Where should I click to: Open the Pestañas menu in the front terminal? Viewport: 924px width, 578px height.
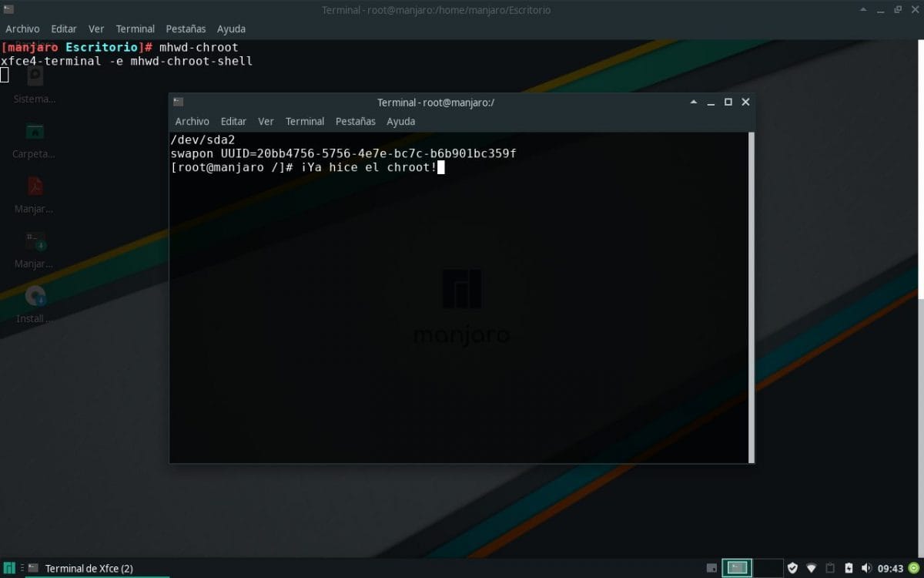coord(354,121)
